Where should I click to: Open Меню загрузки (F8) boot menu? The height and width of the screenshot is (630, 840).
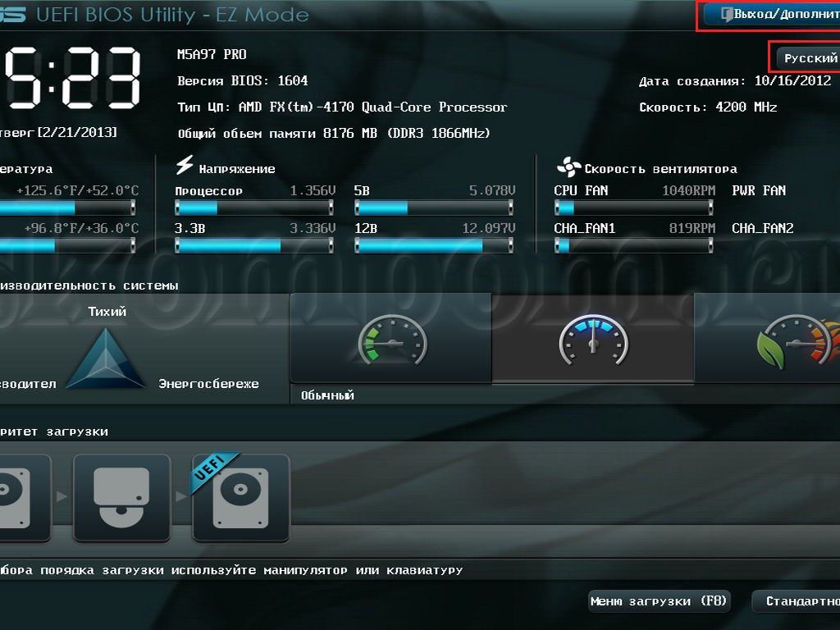coord(659,601)
